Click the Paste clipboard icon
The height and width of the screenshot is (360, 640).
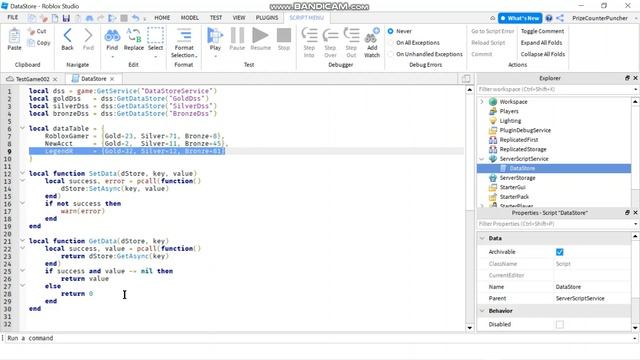14,36
